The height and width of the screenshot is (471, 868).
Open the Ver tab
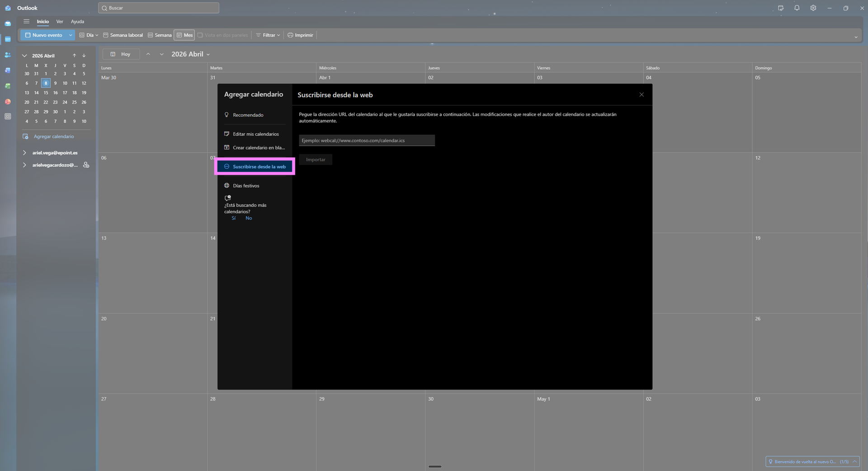[60, 22]
